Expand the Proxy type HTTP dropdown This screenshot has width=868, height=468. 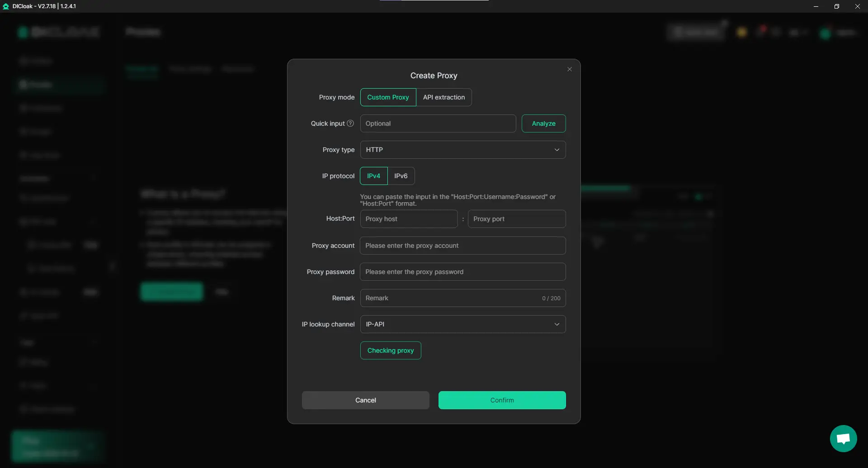tap(462, 150)
